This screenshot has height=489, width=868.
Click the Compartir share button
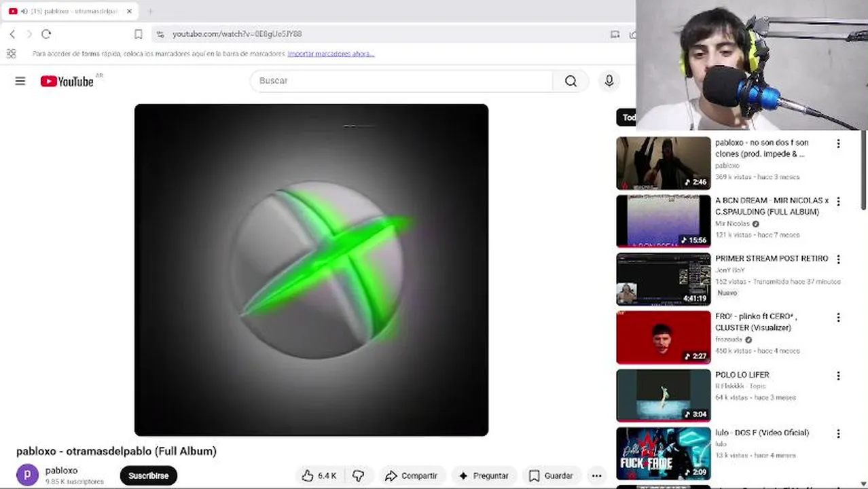411,475
